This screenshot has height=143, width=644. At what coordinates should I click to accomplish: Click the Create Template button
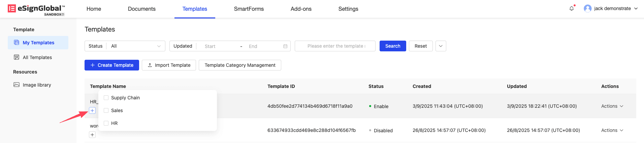tap(111, 65)
